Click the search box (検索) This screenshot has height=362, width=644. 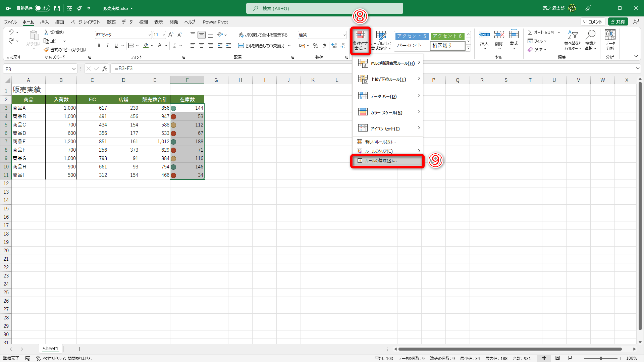click(325, 8)
